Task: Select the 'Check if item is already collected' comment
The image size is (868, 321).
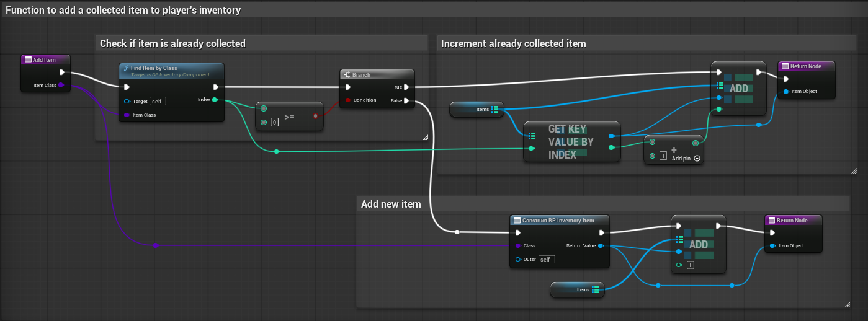Action: click(x=172, y=43)
